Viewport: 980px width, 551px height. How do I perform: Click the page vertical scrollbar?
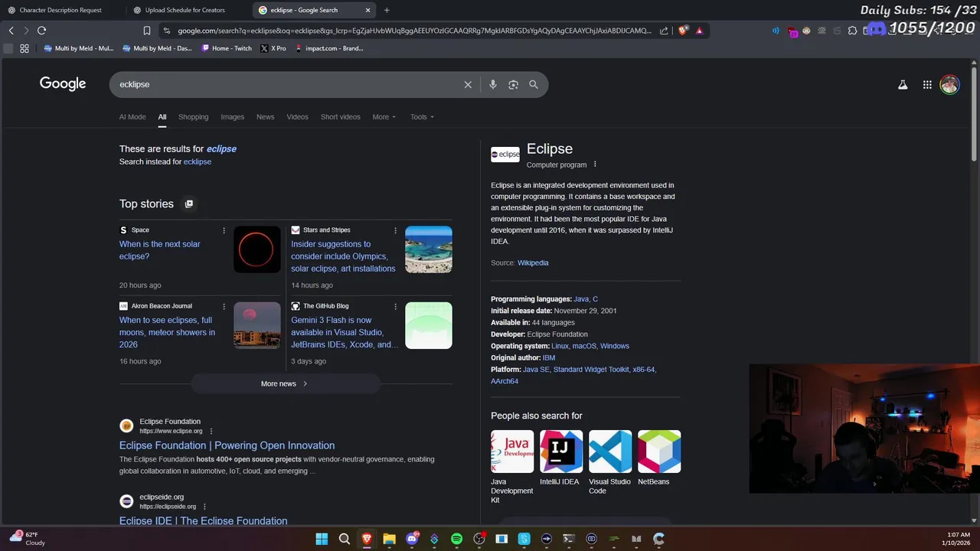(x=975, y=115)
